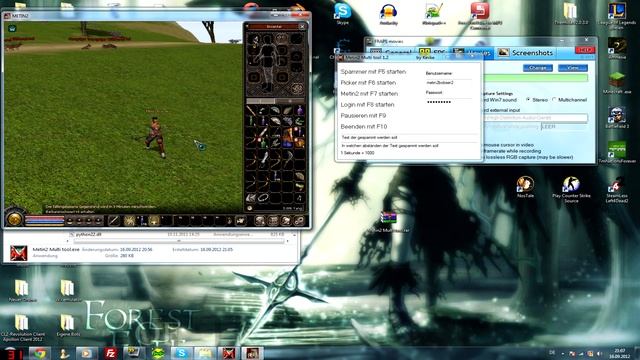Click the Skype icon in the taskbar
This screenshot has width=640, height=360.
(182, 353)
